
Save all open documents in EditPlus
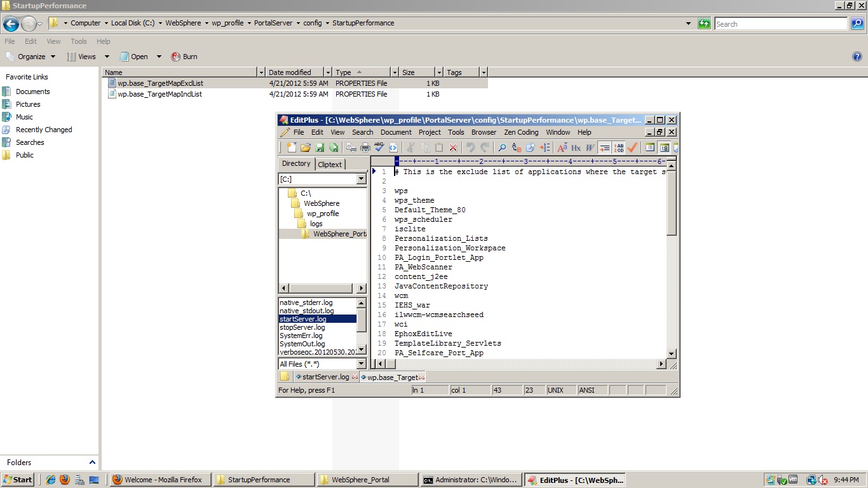[333, 147]
